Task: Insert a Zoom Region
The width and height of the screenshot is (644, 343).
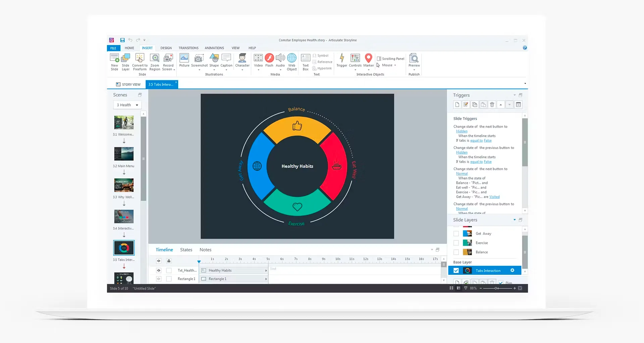Action: [x=155, y=62]
